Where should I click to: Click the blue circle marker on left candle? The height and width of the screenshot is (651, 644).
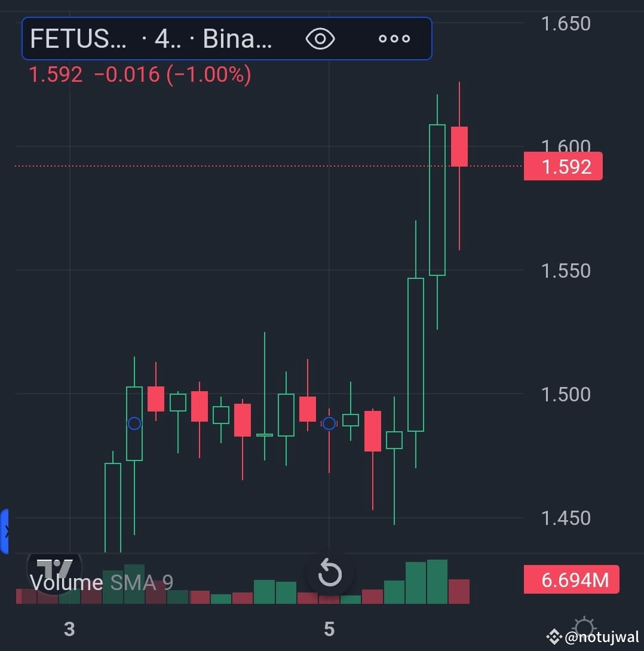pos(134,423)
